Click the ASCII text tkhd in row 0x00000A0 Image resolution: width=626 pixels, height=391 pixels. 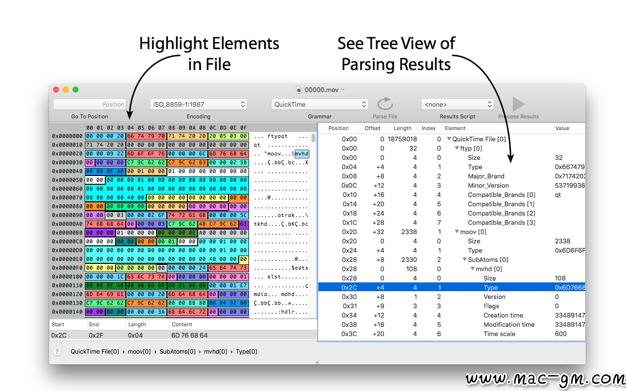(261, 224)
